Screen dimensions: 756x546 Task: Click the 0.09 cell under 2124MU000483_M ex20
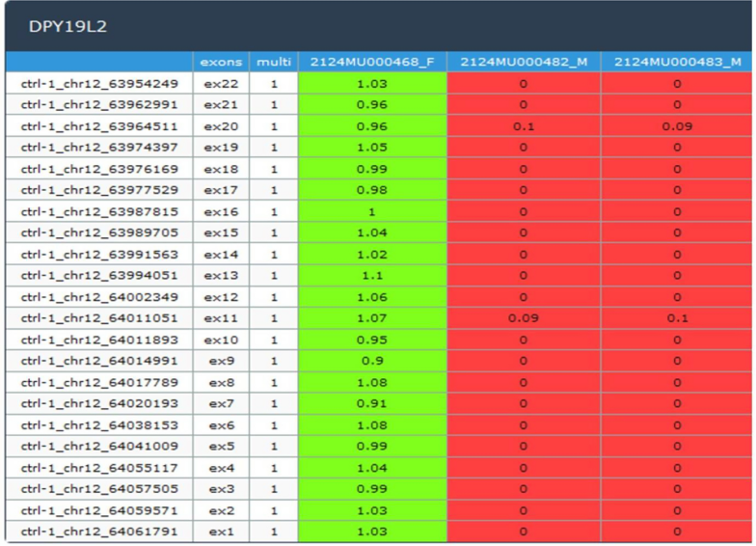coord(677,126)
